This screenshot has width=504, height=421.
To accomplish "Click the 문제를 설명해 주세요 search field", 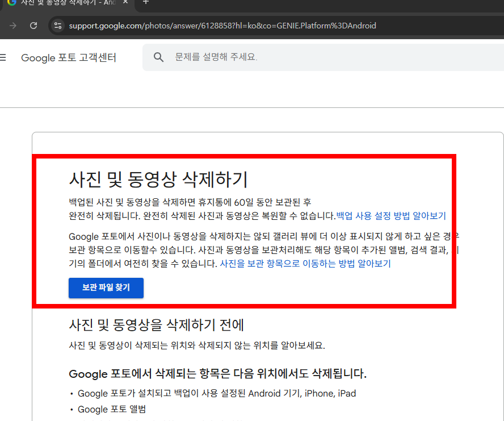I will tap(255, 57).
